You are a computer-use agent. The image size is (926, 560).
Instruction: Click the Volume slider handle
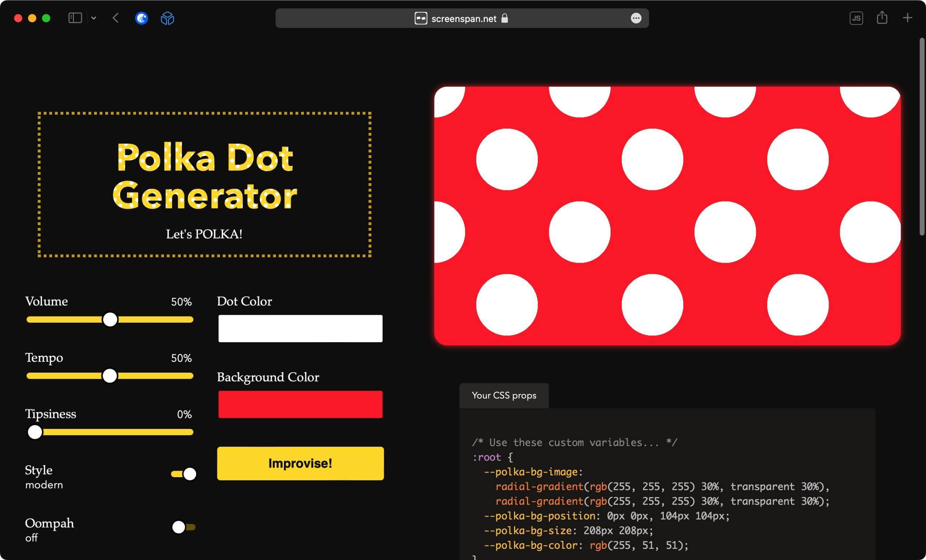click(x=110, y=319)
